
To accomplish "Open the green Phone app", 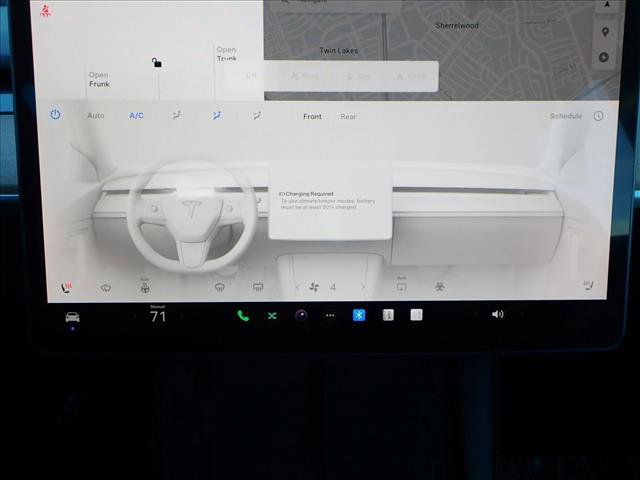I will click(243, 316).
